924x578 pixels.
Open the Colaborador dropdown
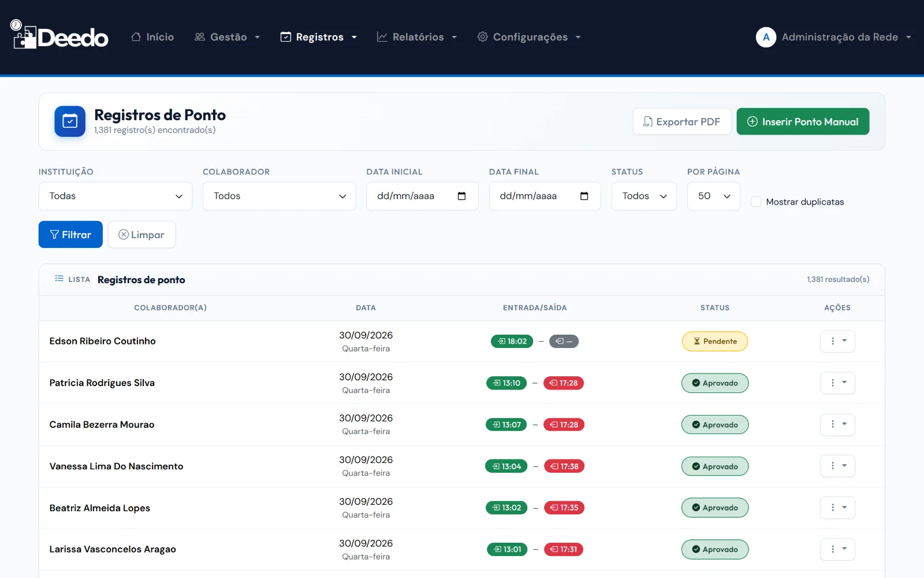click(280, 196)
